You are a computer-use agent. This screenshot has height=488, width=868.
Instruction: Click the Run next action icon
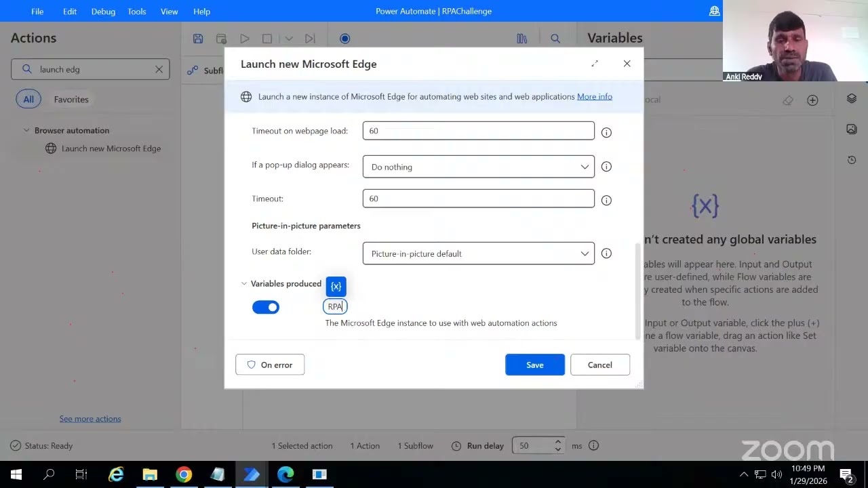(x=310, y=39)
